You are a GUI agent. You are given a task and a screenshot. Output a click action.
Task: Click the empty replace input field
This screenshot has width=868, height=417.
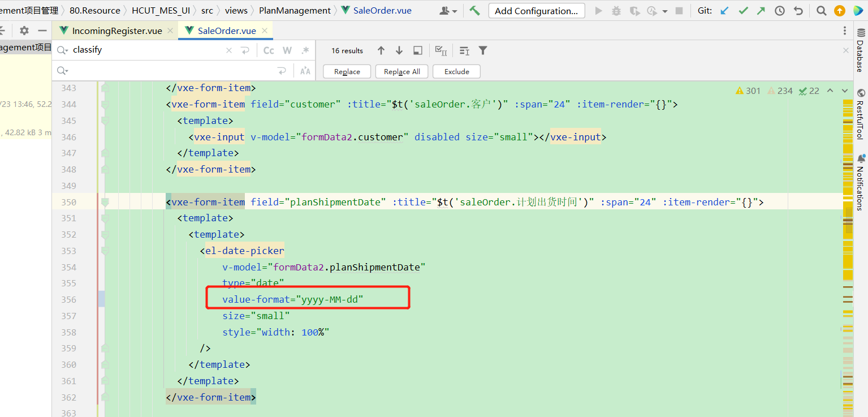172,71
